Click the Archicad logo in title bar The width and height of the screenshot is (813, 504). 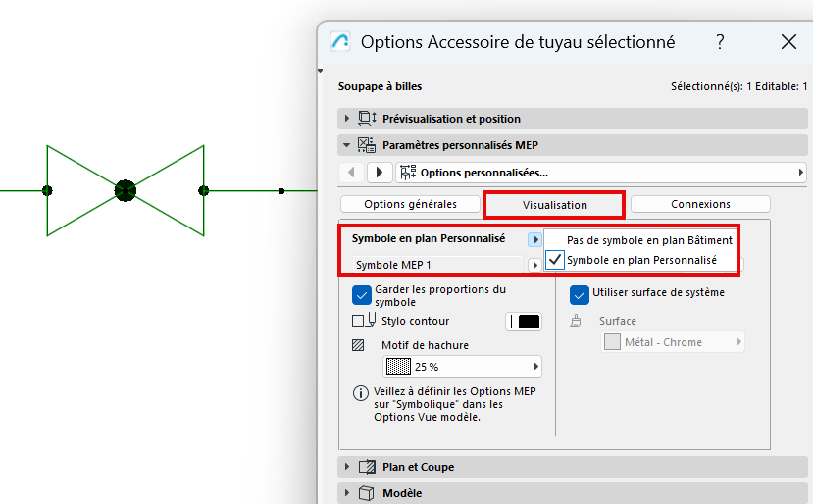click(340, 42)
